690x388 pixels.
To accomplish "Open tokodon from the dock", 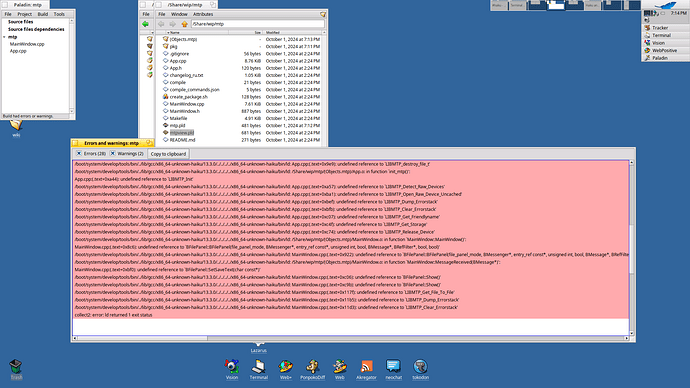I will [x=420, y=369].
